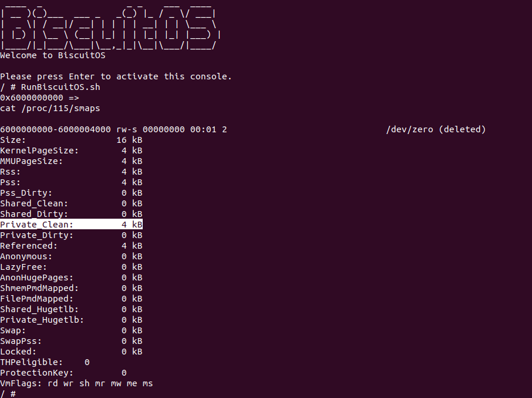Click the KernelPageSize line

point(71,150)
